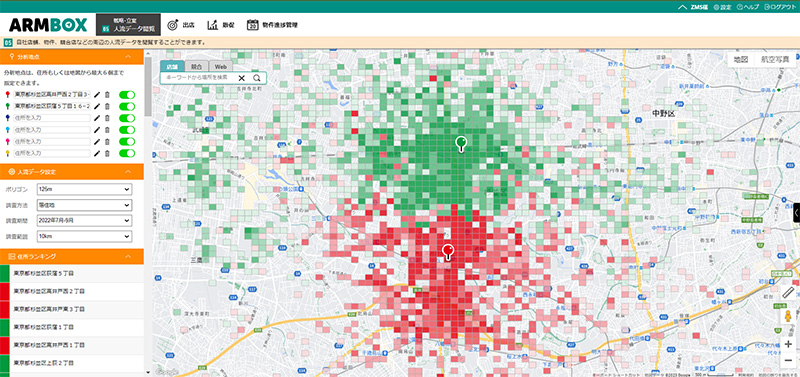Screen dimensions: 800x377
Task: Select ranking row 東京都杉並区高井戸西1丁目
Action: (72, 345)
